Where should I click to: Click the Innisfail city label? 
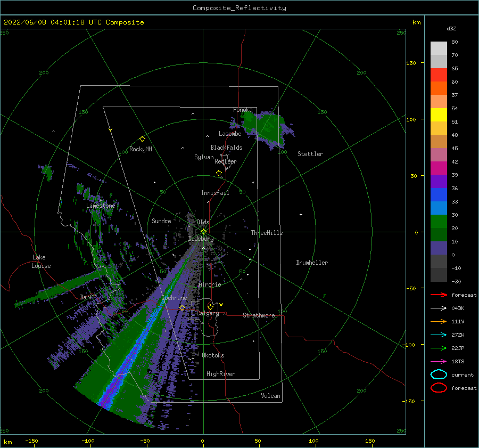click(x=215, y=193)
